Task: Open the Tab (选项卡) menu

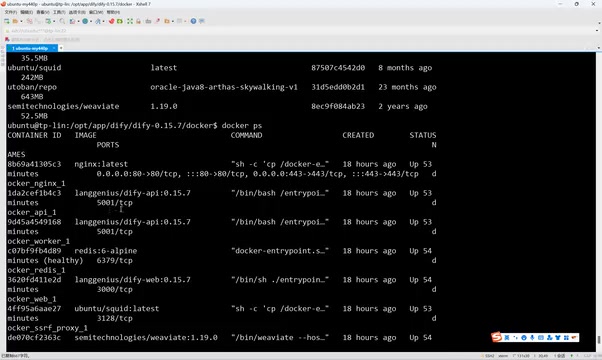Action: [77, 12]
